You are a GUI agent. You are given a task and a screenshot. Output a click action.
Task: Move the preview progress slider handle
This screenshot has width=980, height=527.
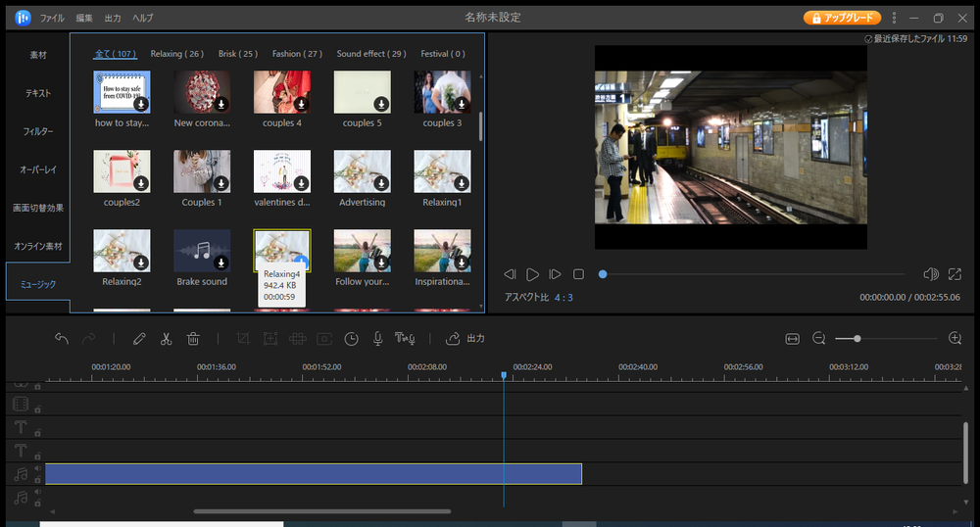coord(603,274)
